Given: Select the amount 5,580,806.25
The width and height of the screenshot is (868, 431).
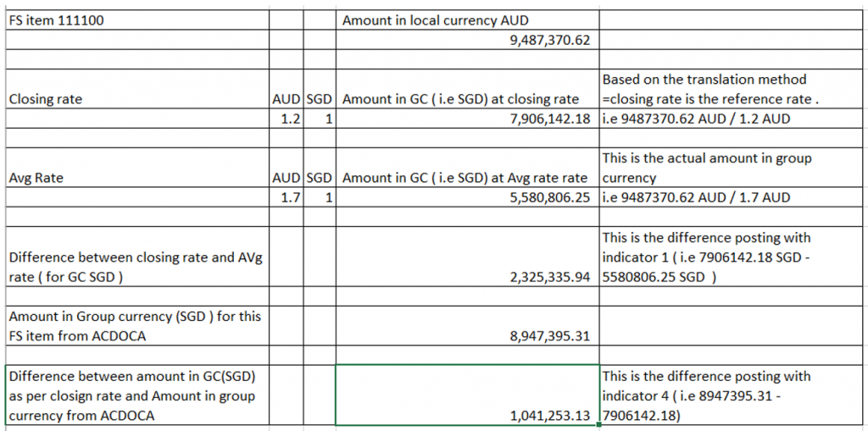Looking at the screenshot, I should (467, 197).
